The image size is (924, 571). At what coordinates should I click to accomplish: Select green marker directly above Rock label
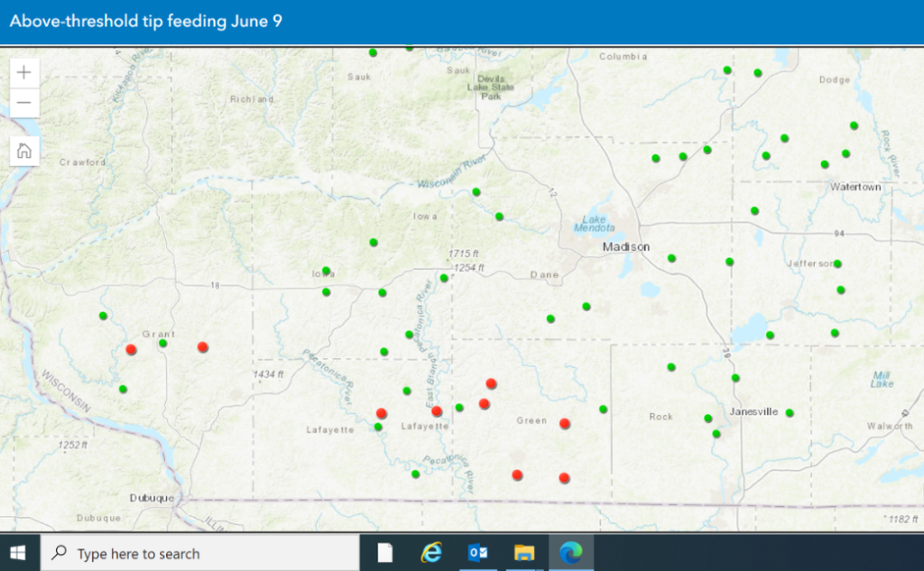pos(671,367)
